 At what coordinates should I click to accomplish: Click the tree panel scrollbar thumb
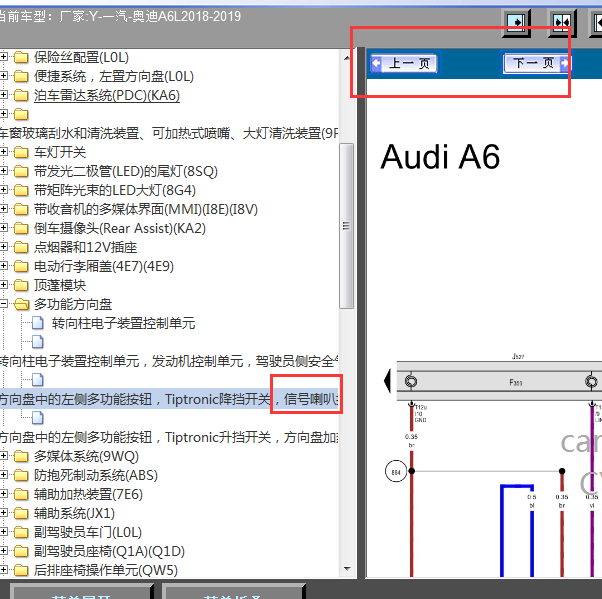(347, 226)
